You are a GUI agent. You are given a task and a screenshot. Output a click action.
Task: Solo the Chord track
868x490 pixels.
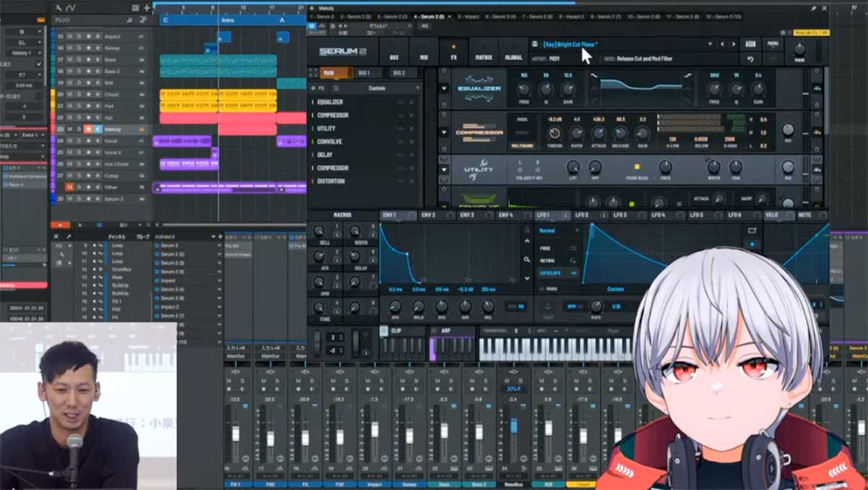coord(79,94)
